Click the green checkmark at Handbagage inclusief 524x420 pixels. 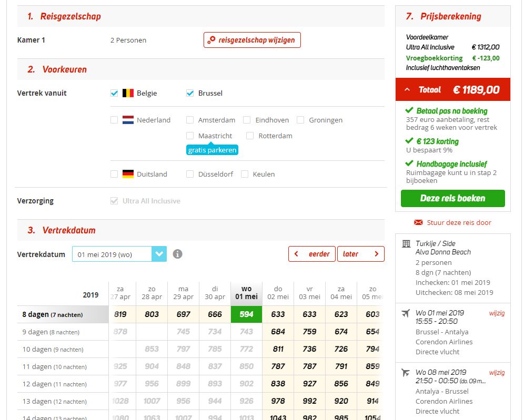coord(409,163)
